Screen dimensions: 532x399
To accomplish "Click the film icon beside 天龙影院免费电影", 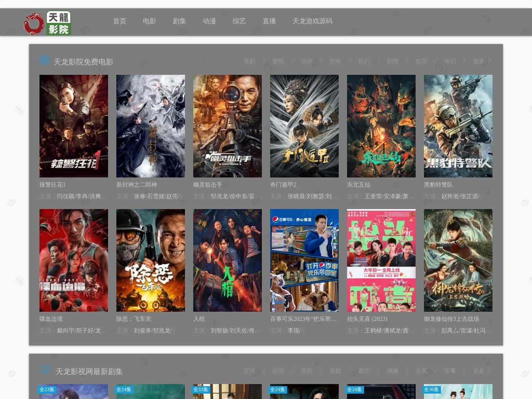I will click(x=44, y=60).
